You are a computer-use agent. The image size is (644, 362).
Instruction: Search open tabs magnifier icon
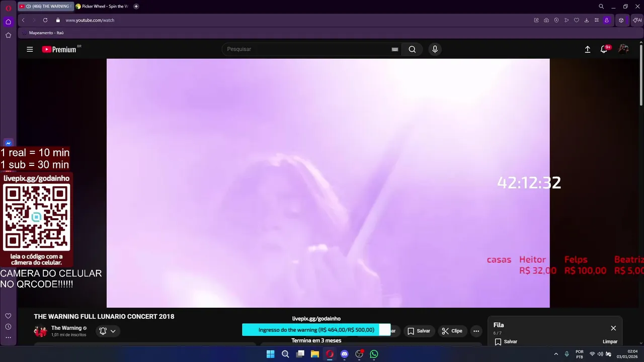click(x=601, y=7)
